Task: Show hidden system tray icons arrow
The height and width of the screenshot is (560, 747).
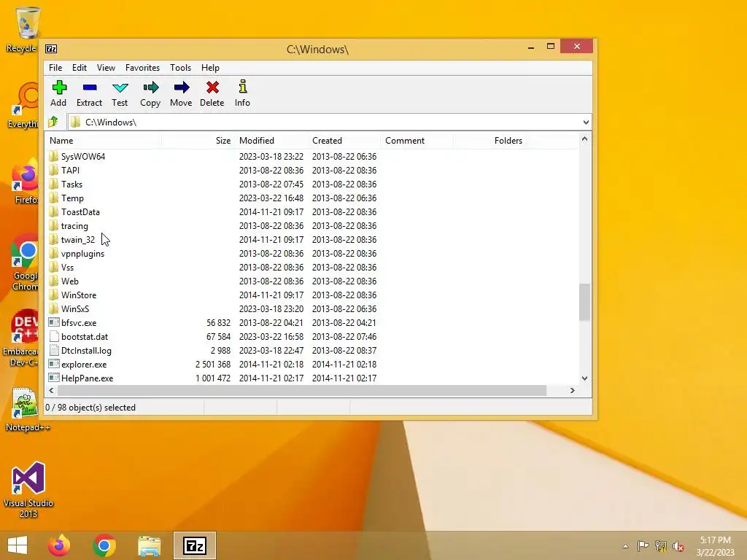Action: point(625,546)
